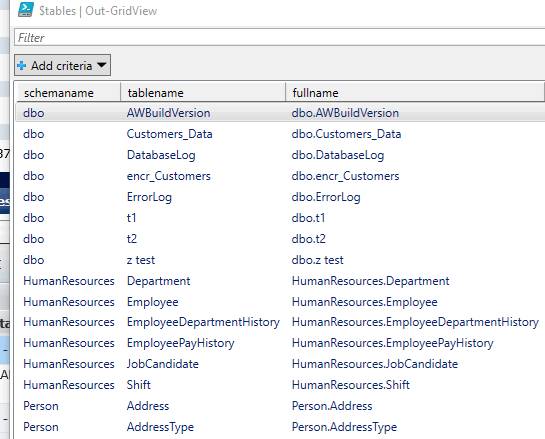Viewport: 545px width, 439px height.
Task: Select the JobCandidate tablename cell
Action: pyautogui.click(x=163, y=364)
